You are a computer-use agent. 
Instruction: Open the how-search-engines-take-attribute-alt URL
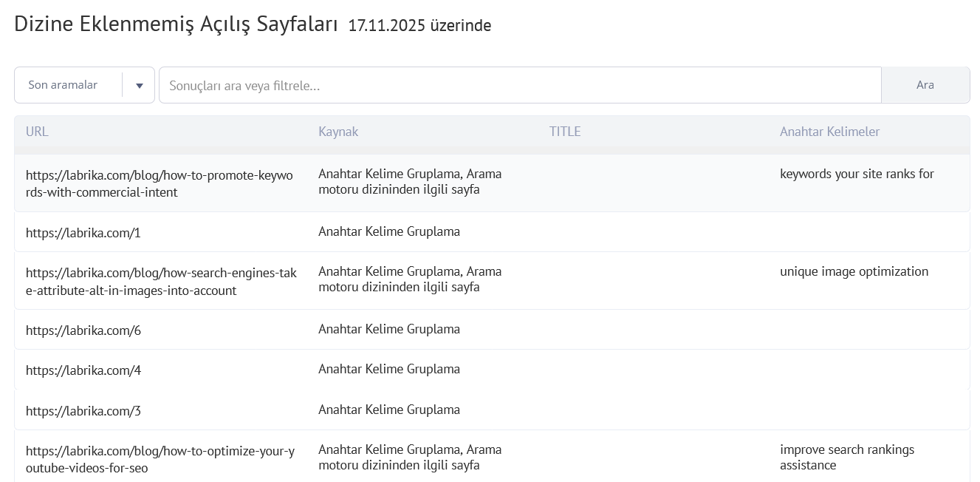tap(161, 280)
